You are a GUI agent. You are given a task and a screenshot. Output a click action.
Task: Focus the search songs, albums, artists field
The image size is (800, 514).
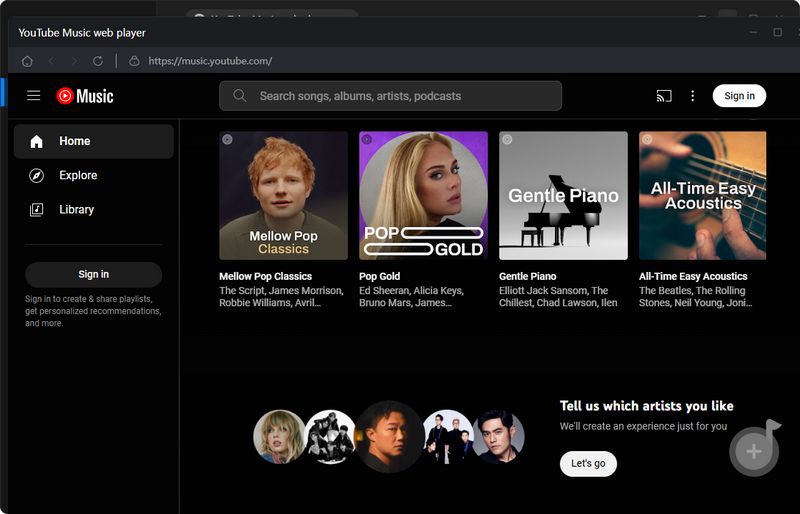pyautogui.click(x=400, y=96)
